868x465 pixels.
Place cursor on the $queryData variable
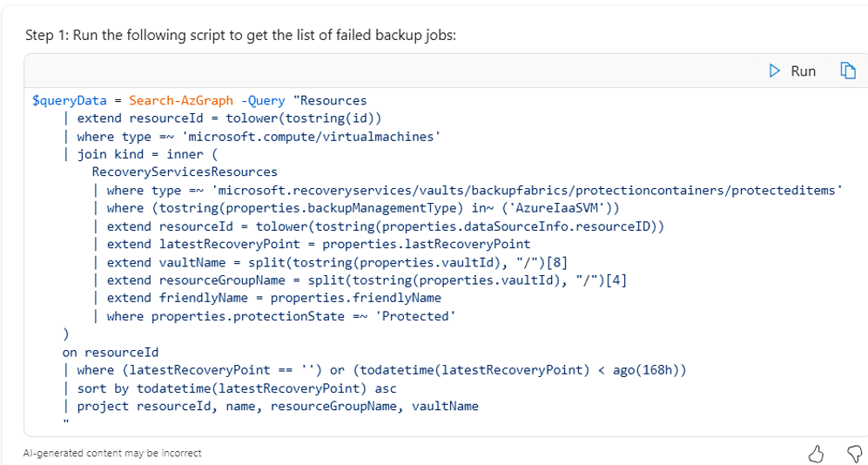tap(69, 101)
